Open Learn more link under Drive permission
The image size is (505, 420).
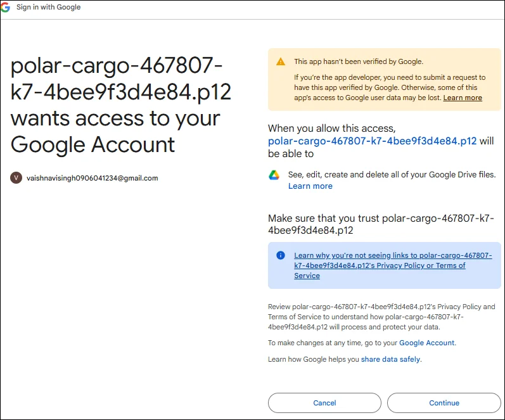(x=310, y=186)
